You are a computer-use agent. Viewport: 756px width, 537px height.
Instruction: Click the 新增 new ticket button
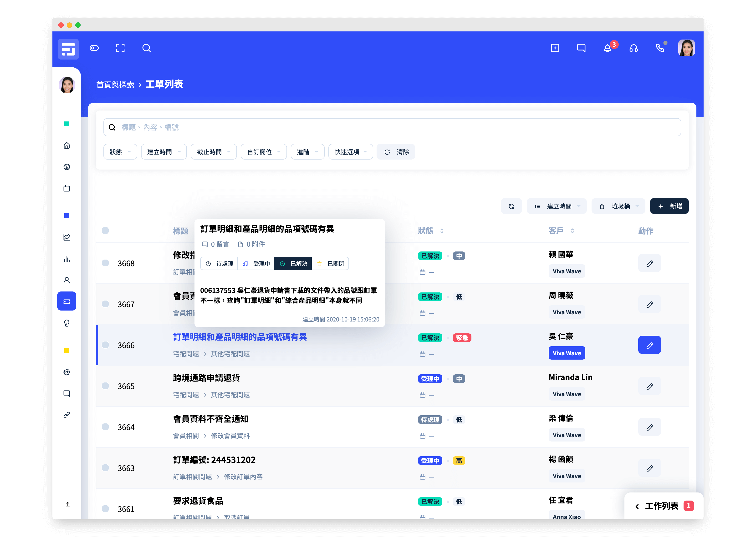pos(669,206)
